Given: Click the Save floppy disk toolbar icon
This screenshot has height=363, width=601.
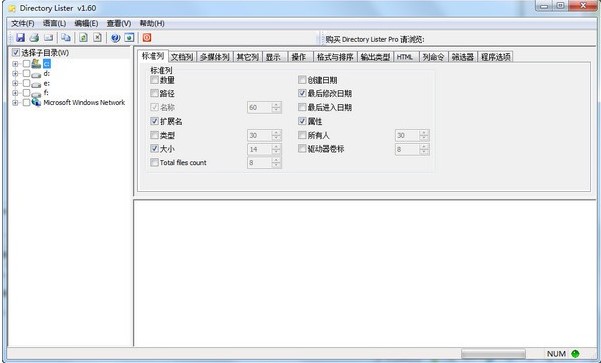Looking at the screenshot, I should pyautogui.click(x=20, y=38).
